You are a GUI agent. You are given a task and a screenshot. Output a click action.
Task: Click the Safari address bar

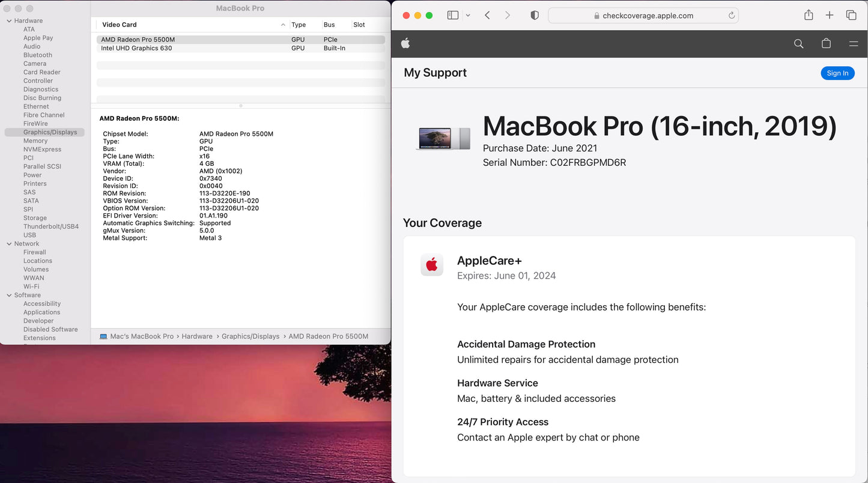tap(643, 15)
